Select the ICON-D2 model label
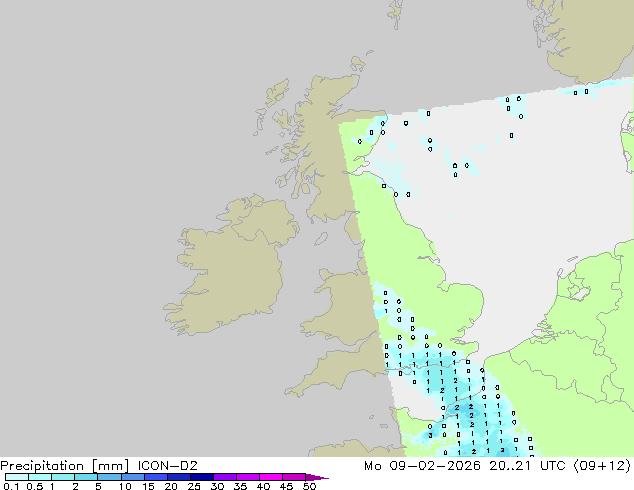634x490 pixels. [x=162, y=466]
